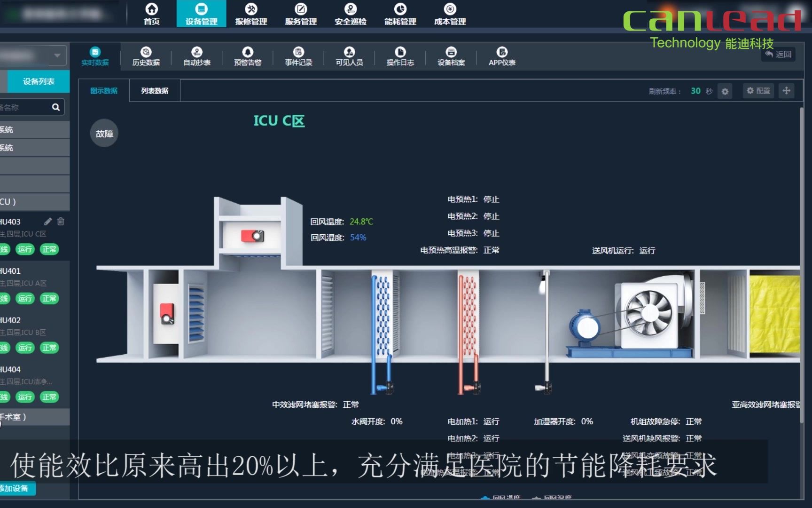The image size is (812, 508).
Task: Open 历史数据 history view
Action: click(146, 56)
